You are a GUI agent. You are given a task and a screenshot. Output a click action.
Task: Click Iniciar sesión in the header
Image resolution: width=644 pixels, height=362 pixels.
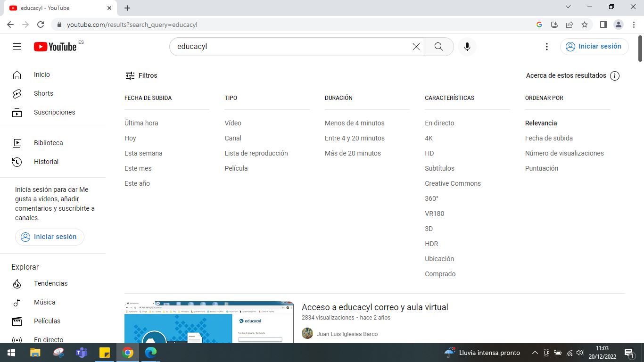594,47
